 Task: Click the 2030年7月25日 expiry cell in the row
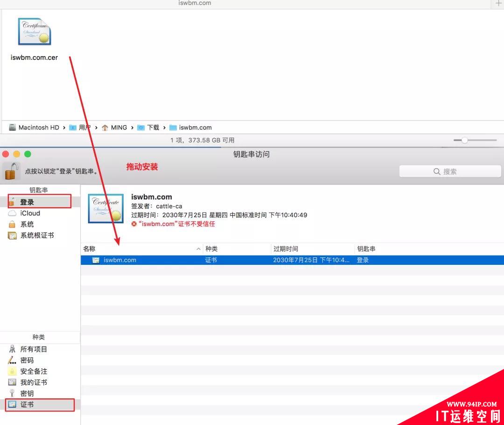click(311, 260)
